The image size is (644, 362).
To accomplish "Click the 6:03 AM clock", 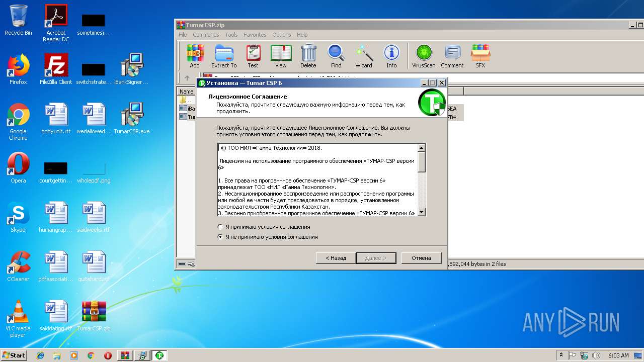I will coord(618,355).
